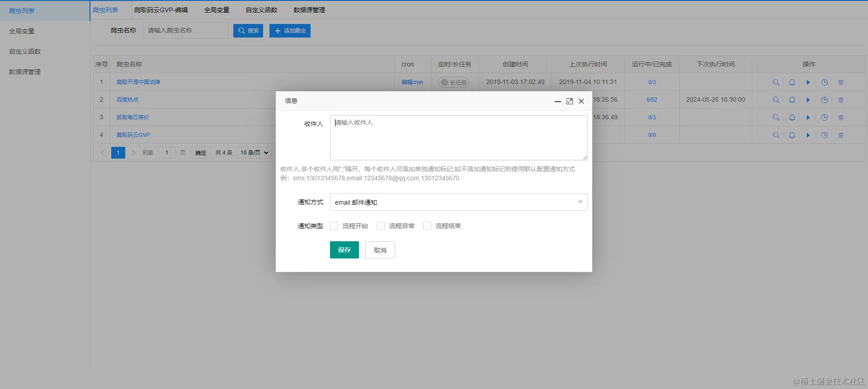
Task: Click the 取消 button in dialog
Action: click(380, 250)
